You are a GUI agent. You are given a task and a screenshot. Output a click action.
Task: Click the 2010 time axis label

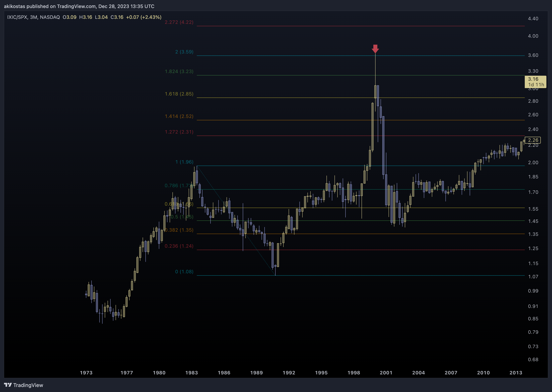484,373
